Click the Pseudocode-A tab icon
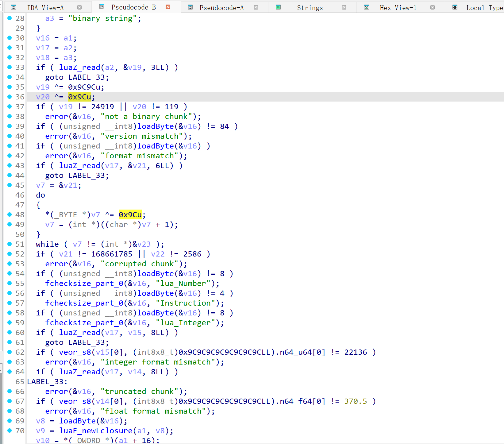504x444 pixels. 190,7
